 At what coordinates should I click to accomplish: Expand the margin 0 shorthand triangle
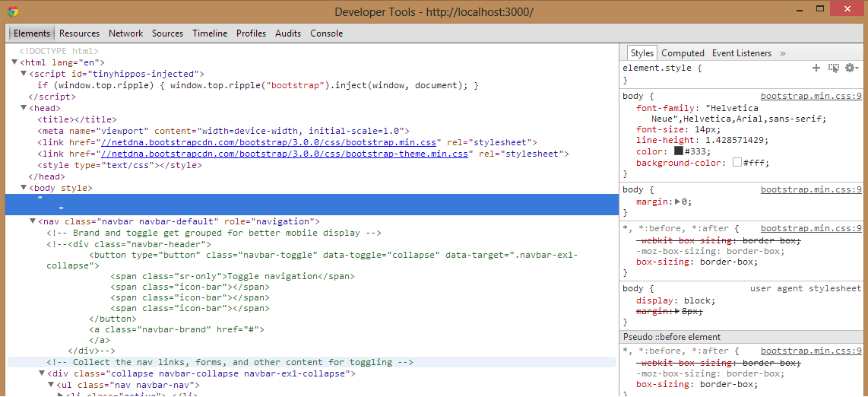pyautogui.click(x=678, y=202)
